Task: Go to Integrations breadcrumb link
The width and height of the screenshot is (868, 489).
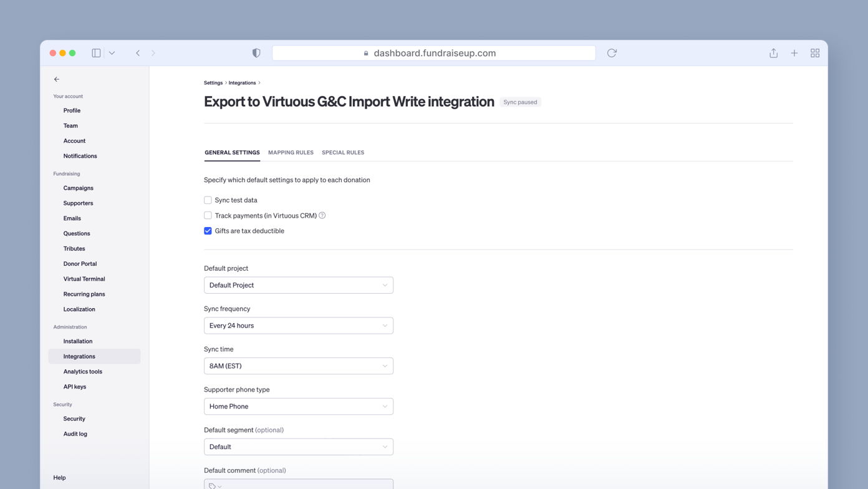Action: tap(242, 83)
